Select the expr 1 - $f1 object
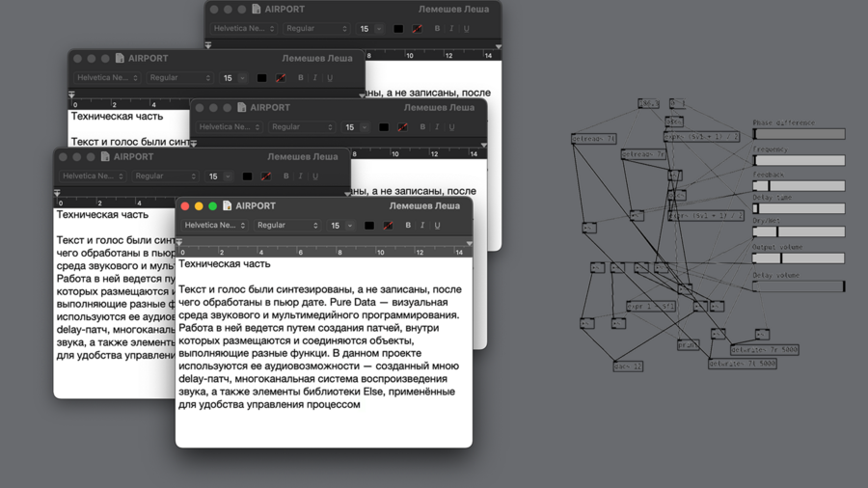The image size is (868, 488). pos(651,306)
